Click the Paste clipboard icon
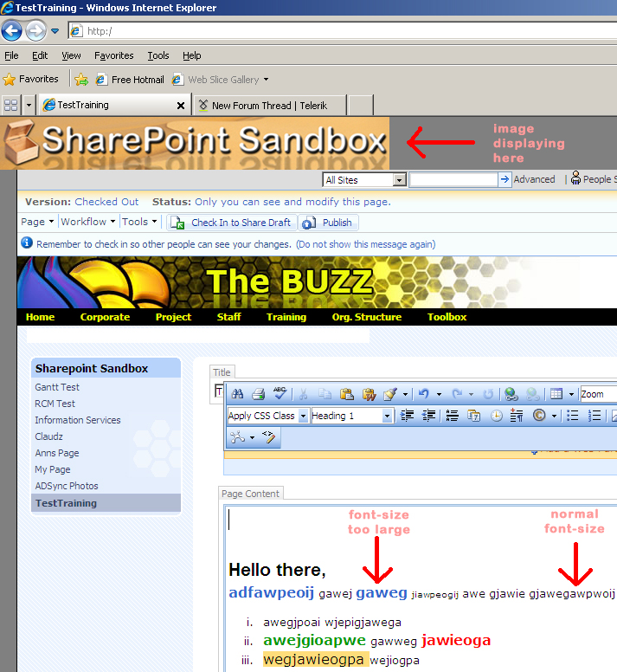This screenshot has width=617, height=672. 346,393
